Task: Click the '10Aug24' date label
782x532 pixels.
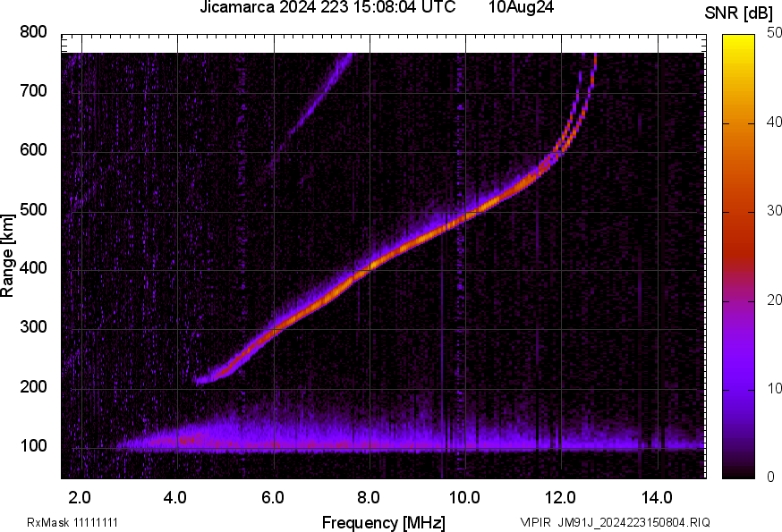Action: point(521,7)
